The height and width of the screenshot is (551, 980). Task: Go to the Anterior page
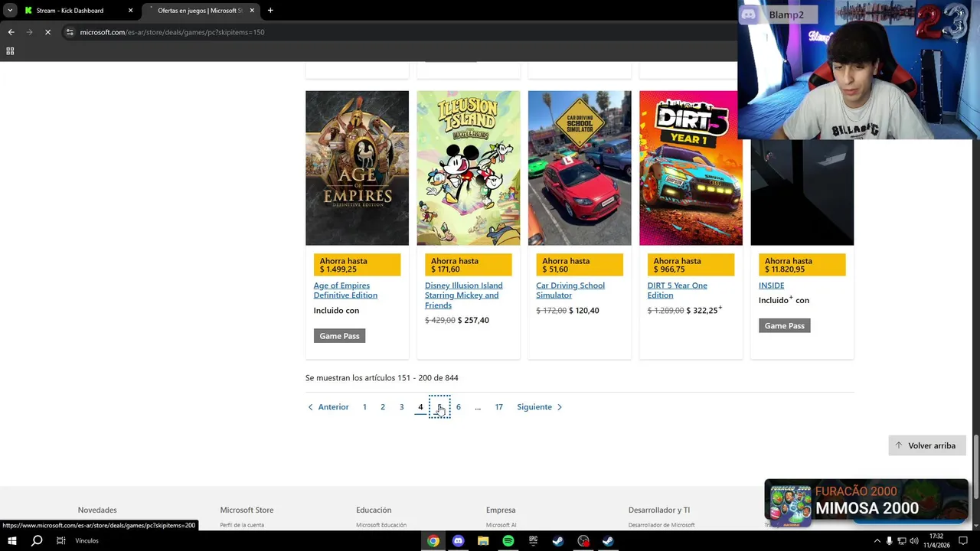[x=328, y=407]
